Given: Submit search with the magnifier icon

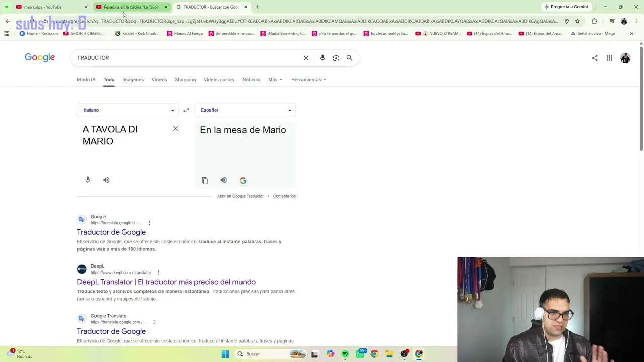Looking at the screenshot, I should [x=349, y=58].
